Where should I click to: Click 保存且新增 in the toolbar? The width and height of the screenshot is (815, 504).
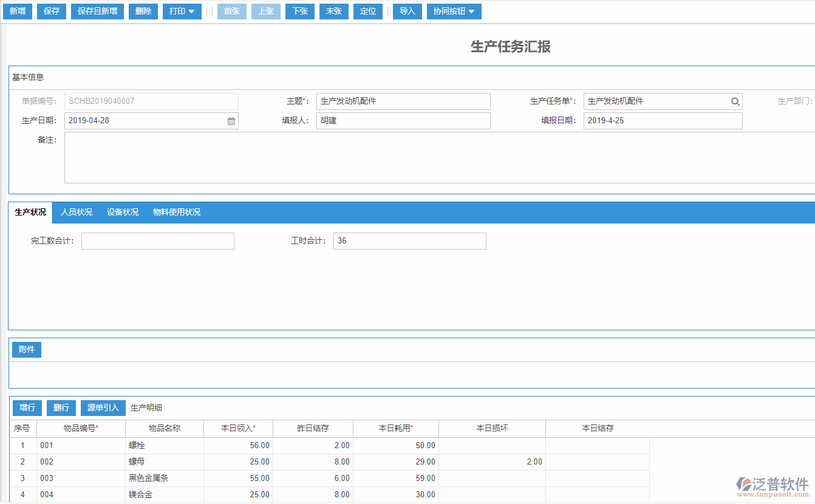(x=97, y=12)
